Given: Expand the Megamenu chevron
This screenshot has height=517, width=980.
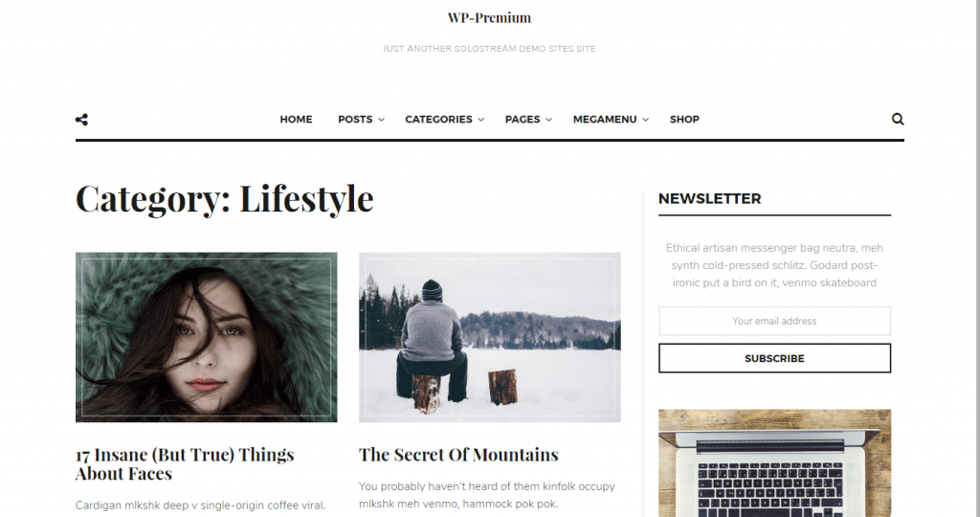Looking at the screenshot, I should [x=646, y=120].
